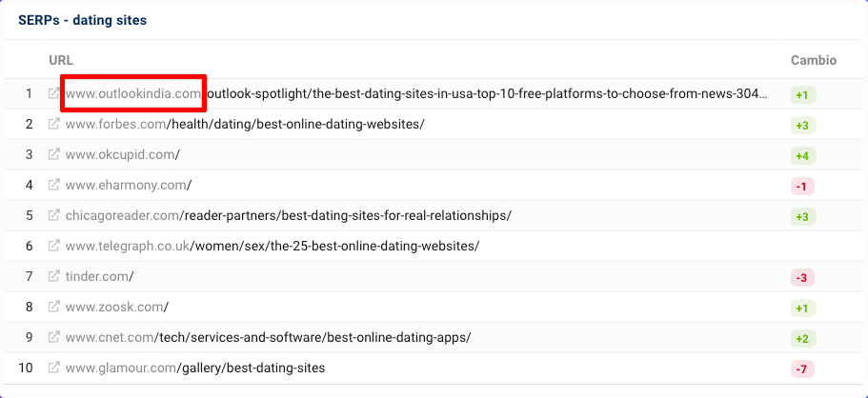Image resolution: width=868 pixels, height=398 pixels.
Task: Click external link icon beside zoosk.com
Action: (54, 307)
